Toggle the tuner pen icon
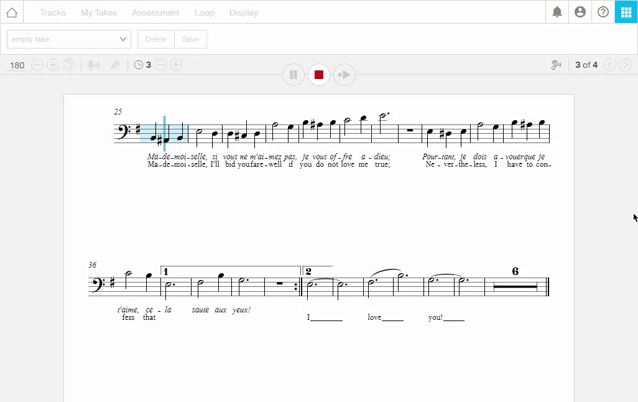This screenshot has width=638, height=402. [115, 65]
